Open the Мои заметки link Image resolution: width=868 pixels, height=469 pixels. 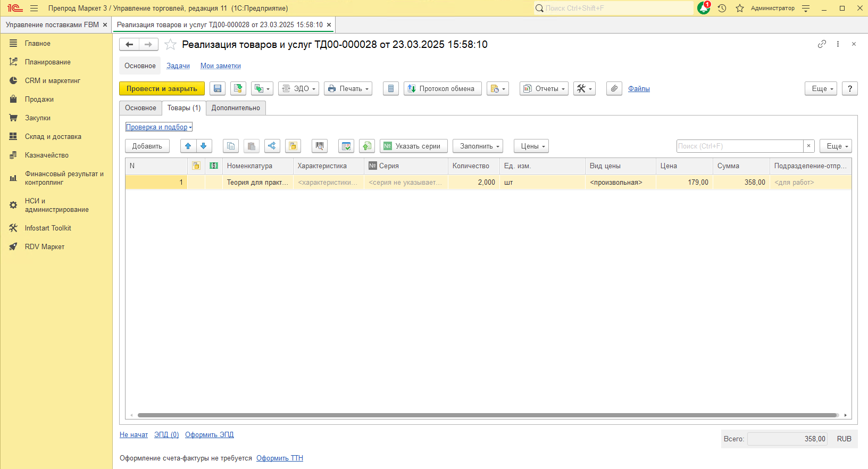coord(221,66)
